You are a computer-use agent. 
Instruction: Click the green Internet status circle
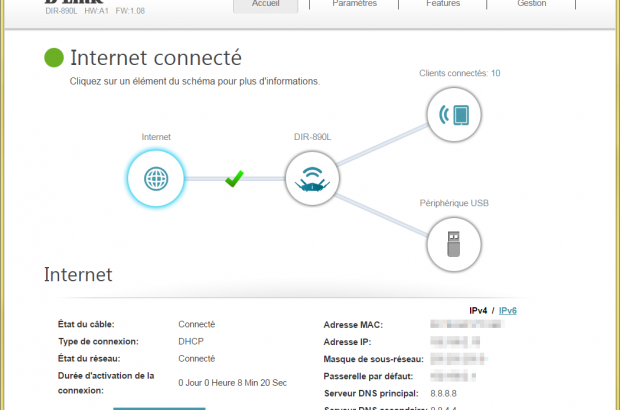pos(55,58)
